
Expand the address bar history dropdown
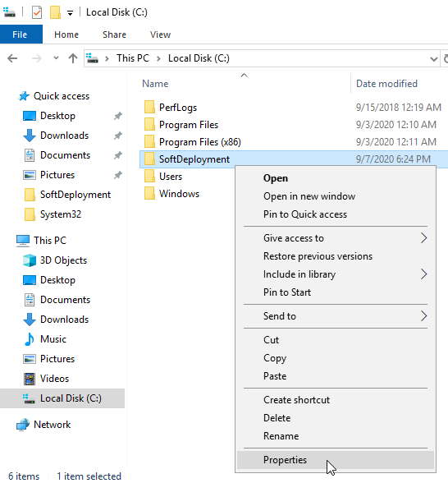(434, 58)
